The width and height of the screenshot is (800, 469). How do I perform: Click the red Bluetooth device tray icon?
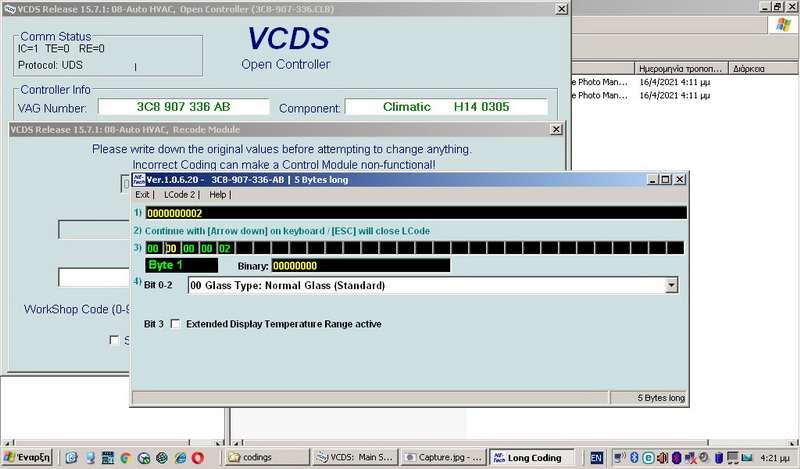[x=677, y=457]
